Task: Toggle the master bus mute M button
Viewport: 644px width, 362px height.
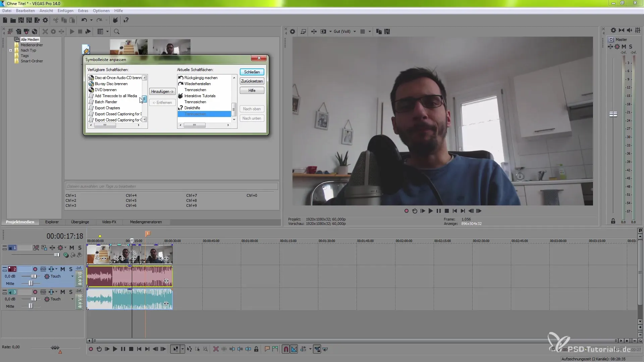Action: pyautogui.click(x=624, y=47)
